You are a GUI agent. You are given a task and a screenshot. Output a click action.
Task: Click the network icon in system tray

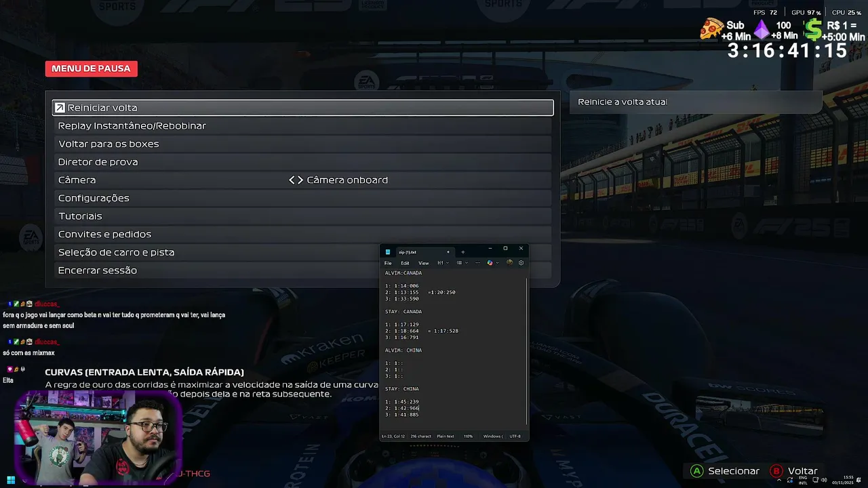[x=815, y=480]
